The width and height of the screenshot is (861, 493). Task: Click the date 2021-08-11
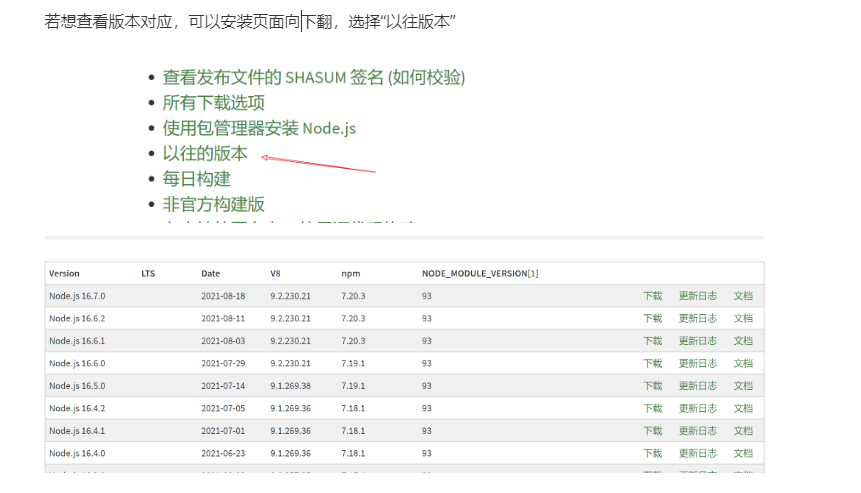(223, 318)
